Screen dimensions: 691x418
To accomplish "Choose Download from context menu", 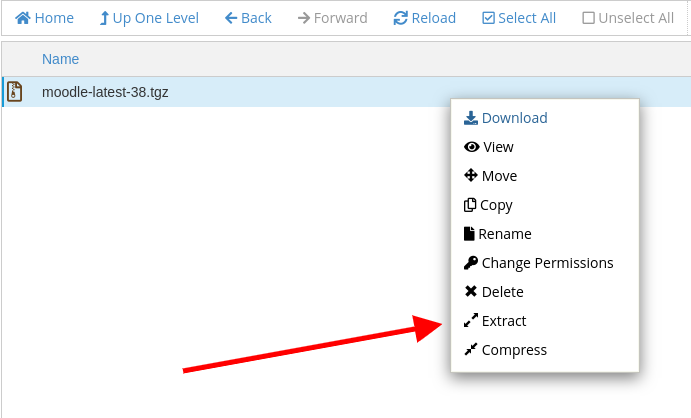I will coord(514,118).
